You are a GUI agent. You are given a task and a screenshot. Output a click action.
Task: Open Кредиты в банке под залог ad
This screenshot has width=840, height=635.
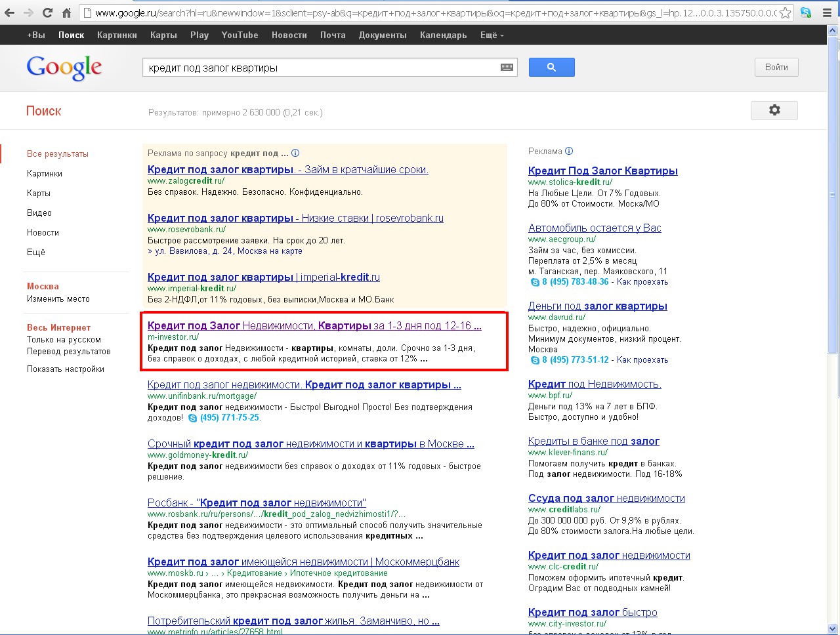click(594, 441)
